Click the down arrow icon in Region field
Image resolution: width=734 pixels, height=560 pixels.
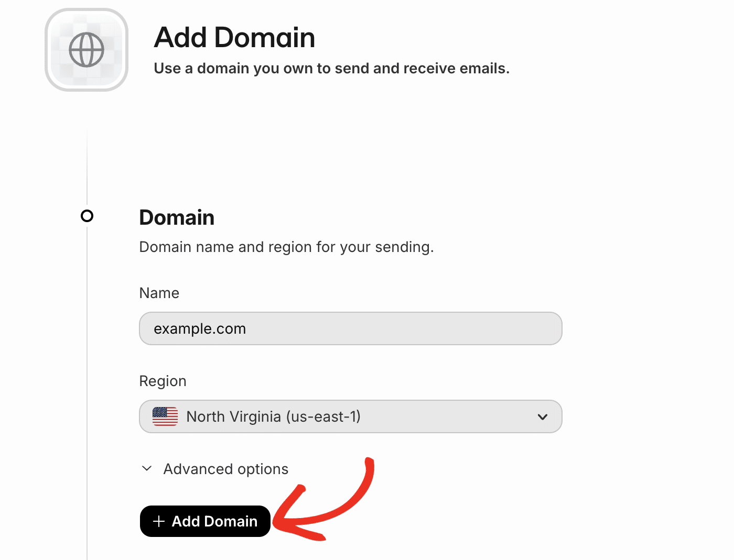(542, 417)
